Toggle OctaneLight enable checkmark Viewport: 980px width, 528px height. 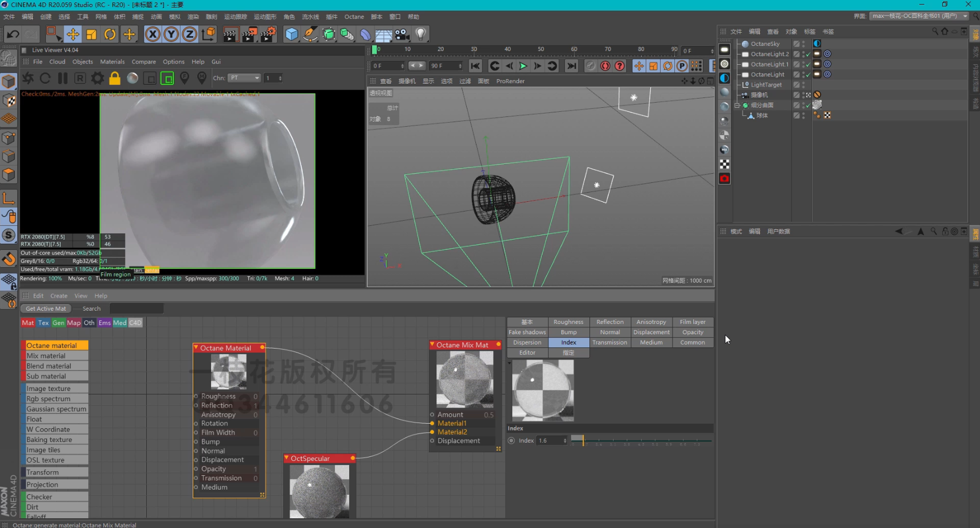pos(807,75)
